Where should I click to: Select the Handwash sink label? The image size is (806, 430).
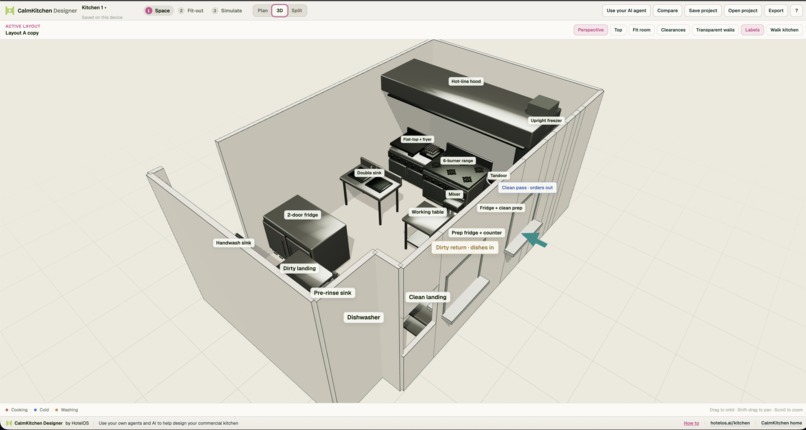tap(233, 242)
